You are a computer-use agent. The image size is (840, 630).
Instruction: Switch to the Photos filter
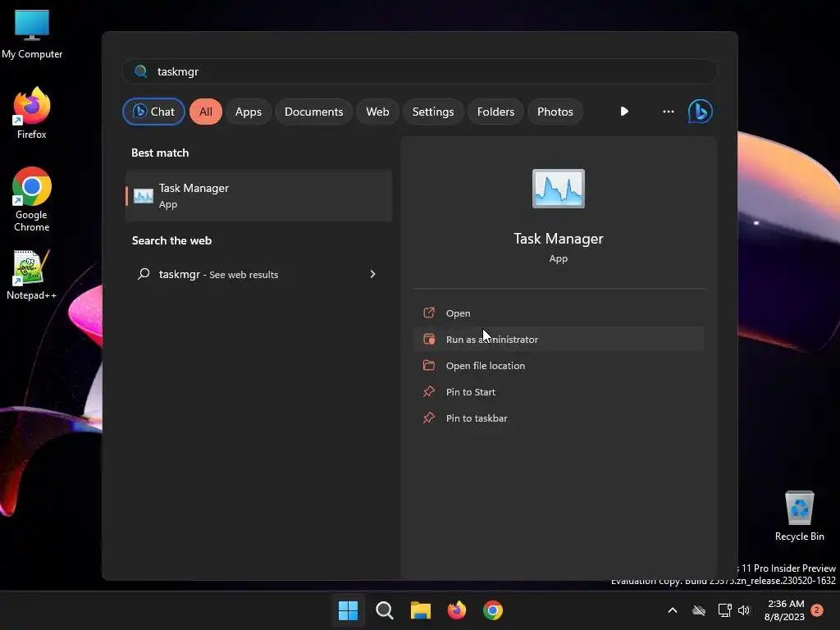tap(555, 112)
